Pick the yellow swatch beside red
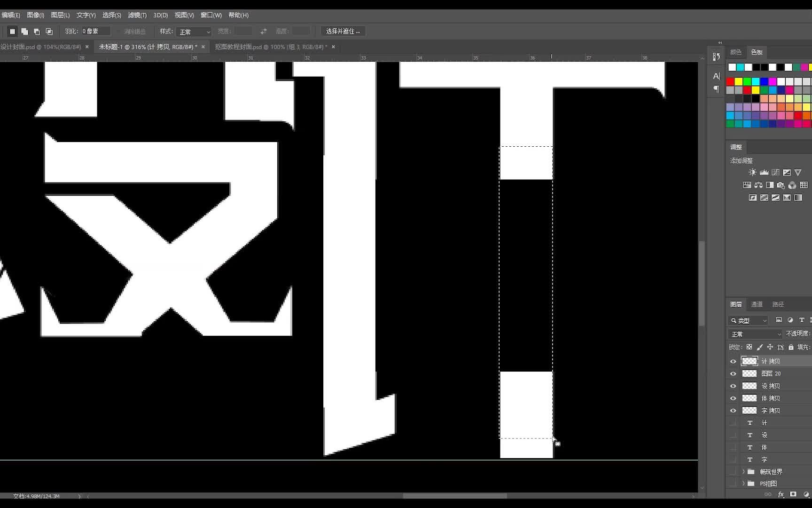 pyautogui.click(x=739, y=81)
